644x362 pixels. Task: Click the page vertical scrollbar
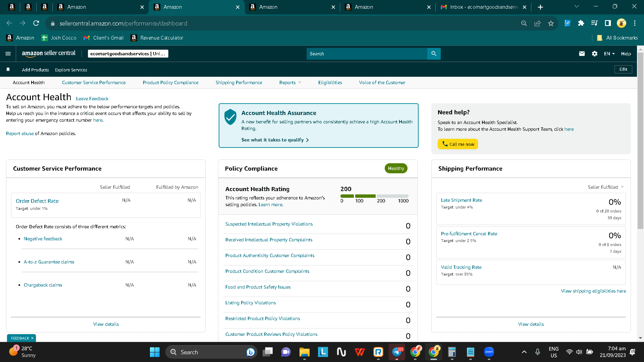[x=640, y=141]
